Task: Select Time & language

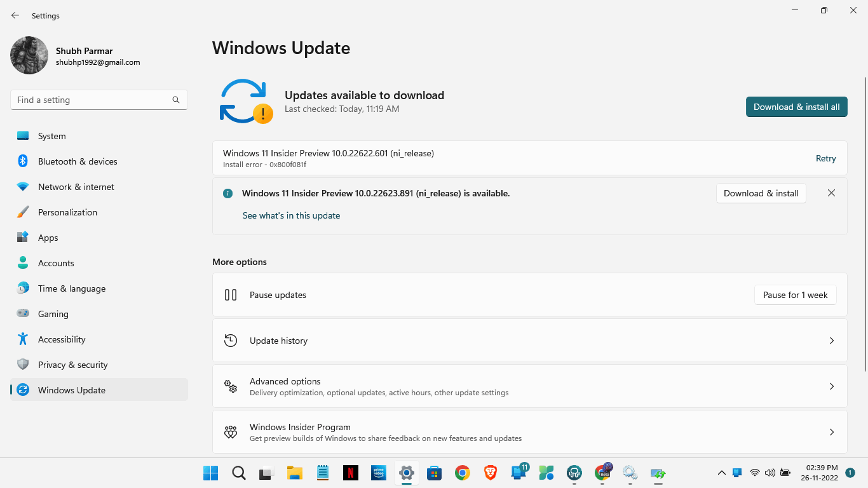Action: point(99,288)
